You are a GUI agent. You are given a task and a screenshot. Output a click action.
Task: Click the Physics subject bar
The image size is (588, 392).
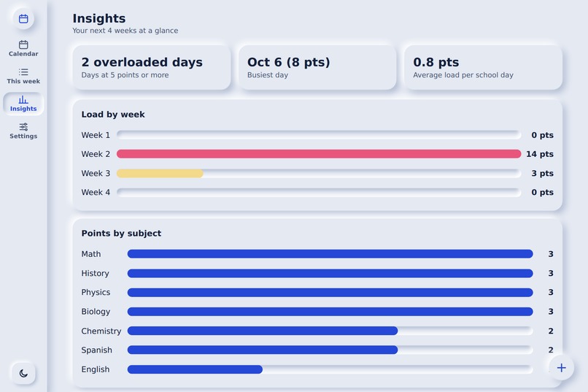[x=330, y=292]
